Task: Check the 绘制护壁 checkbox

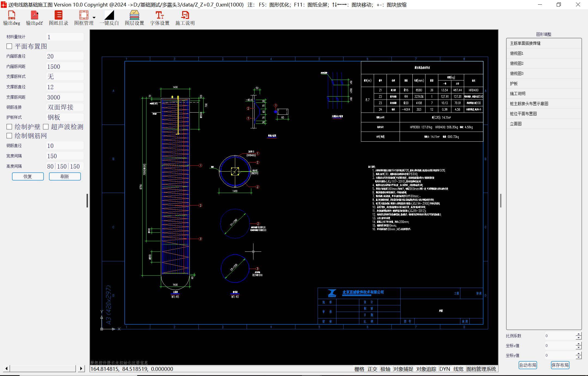Action: 9,127
